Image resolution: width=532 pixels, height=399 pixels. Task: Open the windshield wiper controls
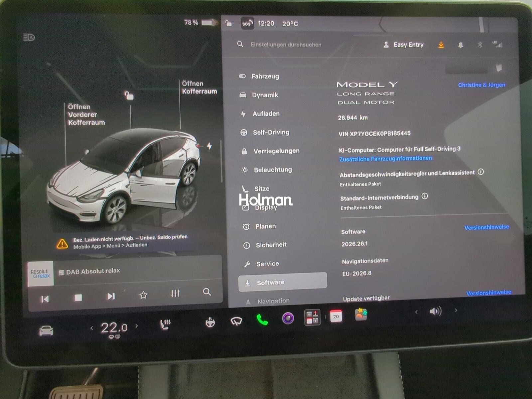click(236, 321)
